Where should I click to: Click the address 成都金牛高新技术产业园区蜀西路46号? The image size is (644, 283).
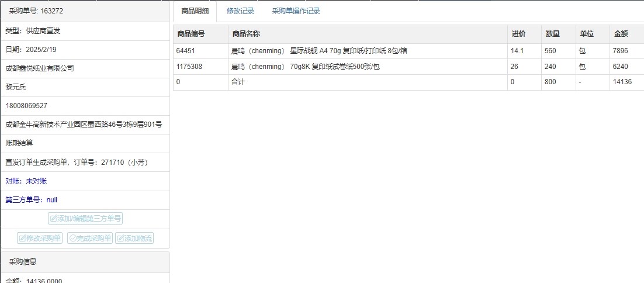pyautogui.click(x=84, y=125)
